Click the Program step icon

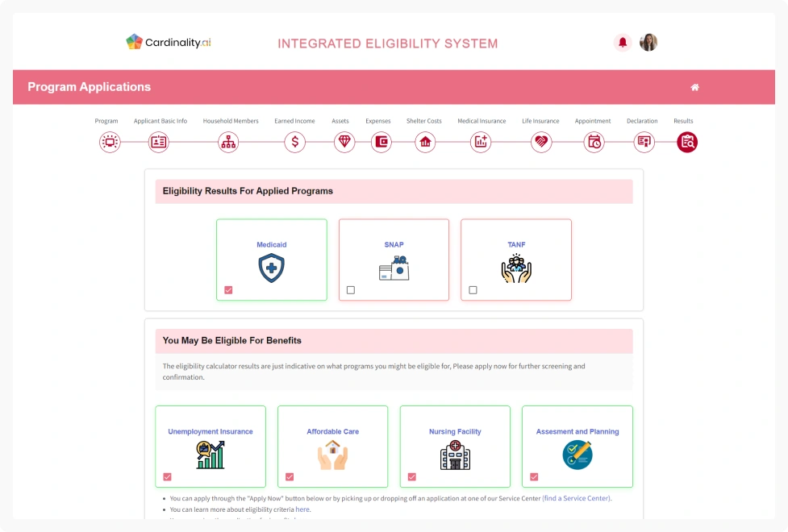click(110, 143)
